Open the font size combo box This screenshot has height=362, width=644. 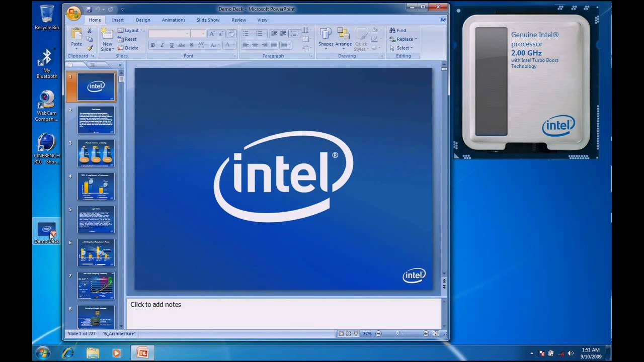tap(198, 34)
